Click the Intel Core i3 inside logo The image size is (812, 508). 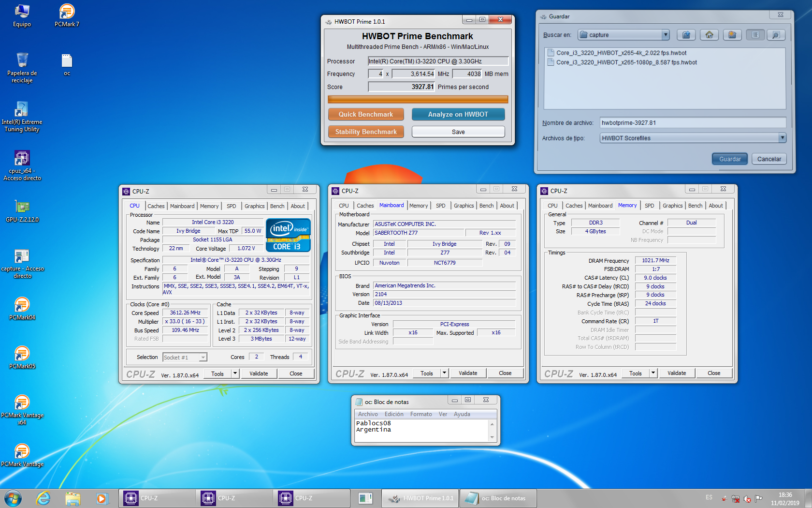coord(288,235)
